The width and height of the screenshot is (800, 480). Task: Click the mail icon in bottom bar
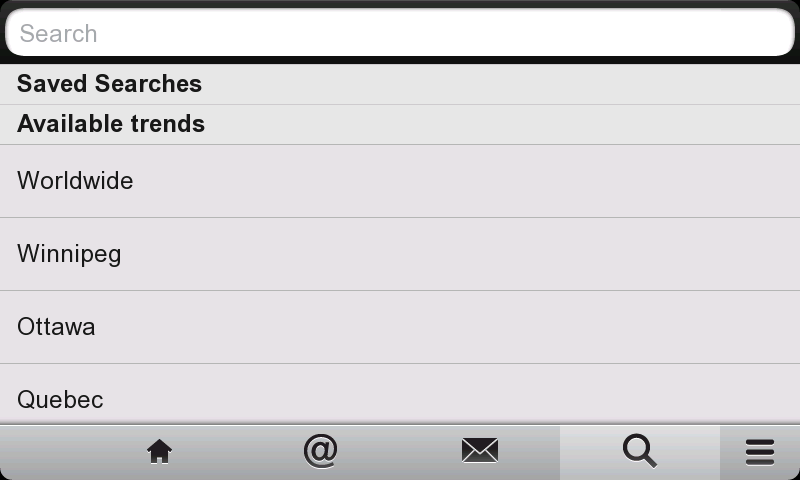(480, 452)
